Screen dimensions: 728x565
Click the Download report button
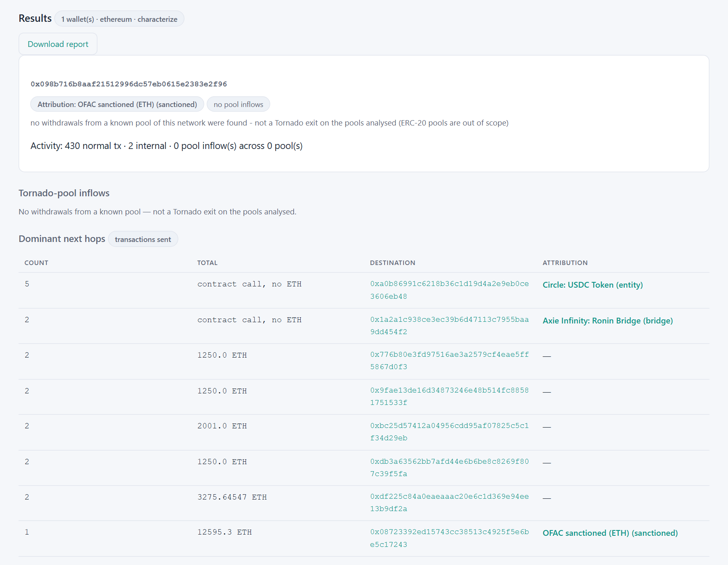(58, 44)
